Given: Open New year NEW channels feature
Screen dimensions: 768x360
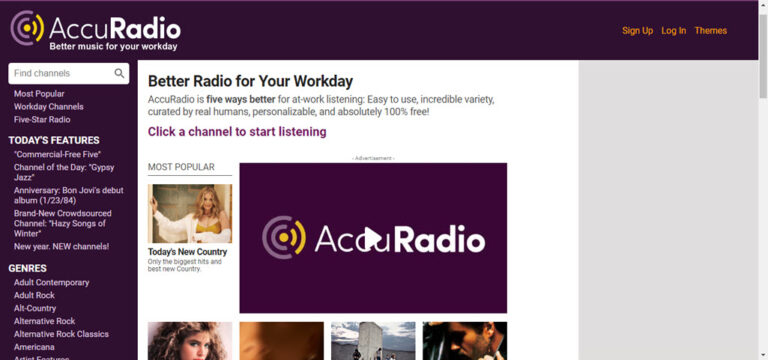Looking at the screenshot, I should (61, 246).
